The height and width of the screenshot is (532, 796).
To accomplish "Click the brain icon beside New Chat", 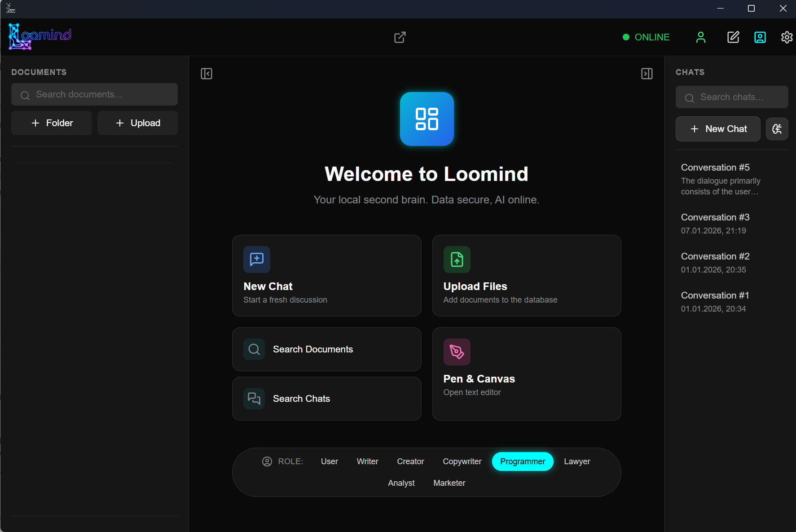I will click(777, 129).
